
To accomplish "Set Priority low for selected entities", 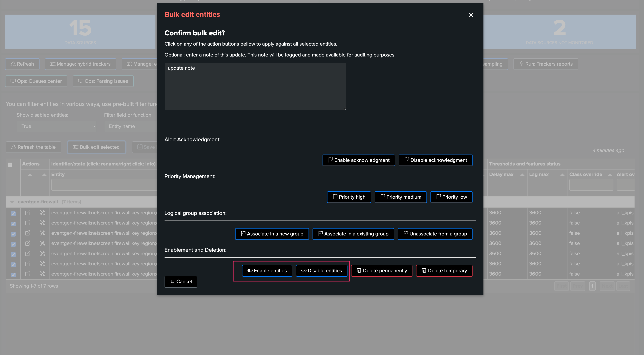I will pyautogui.click(x=451, y=197).
